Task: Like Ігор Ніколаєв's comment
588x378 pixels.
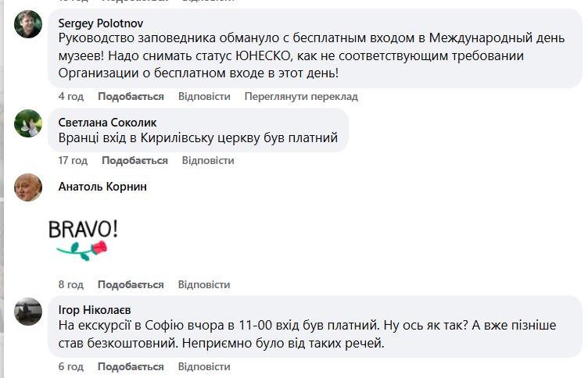Action: (131, 366)
